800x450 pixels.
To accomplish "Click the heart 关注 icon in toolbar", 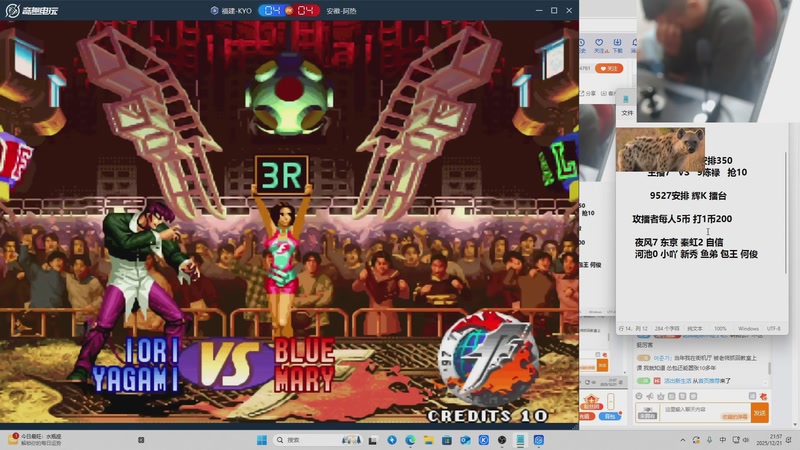I will coord(599,45).
